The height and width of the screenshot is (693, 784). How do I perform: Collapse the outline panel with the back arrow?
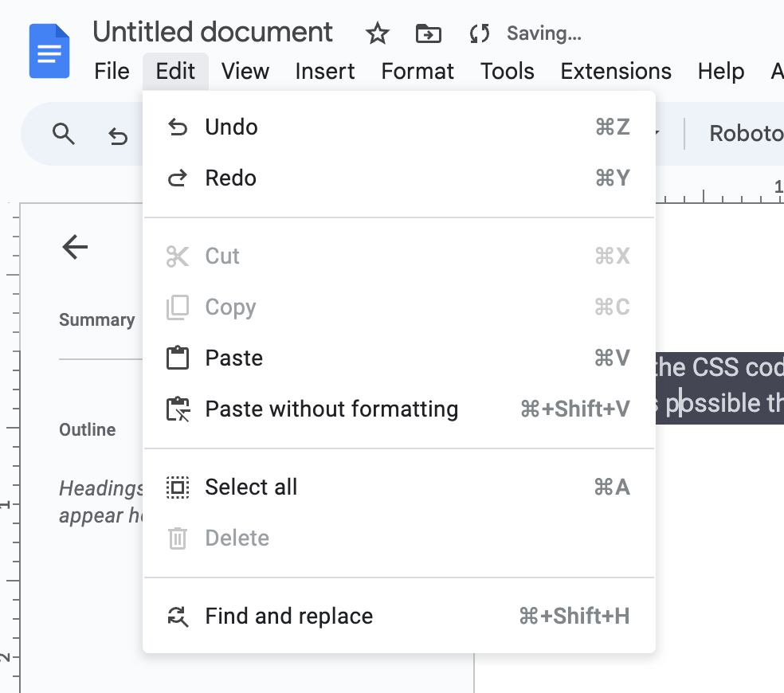[74, 247]
